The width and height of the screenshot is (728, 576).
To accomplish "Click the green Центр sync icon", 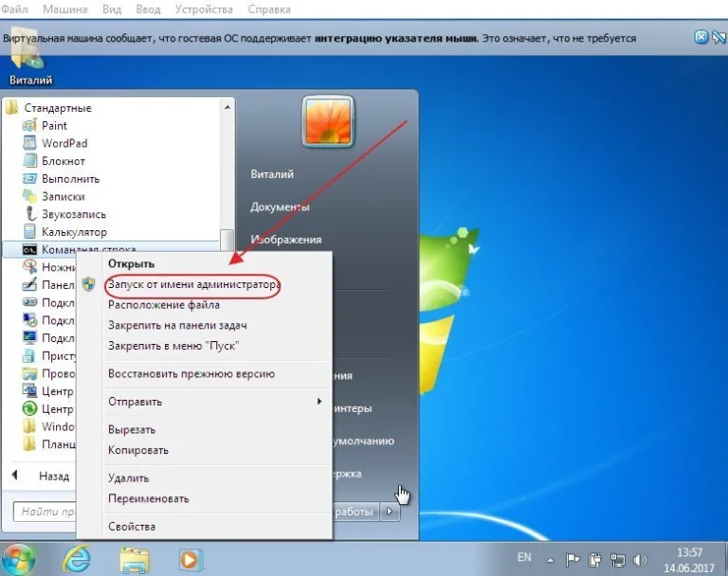I will (x=29, y=408).
